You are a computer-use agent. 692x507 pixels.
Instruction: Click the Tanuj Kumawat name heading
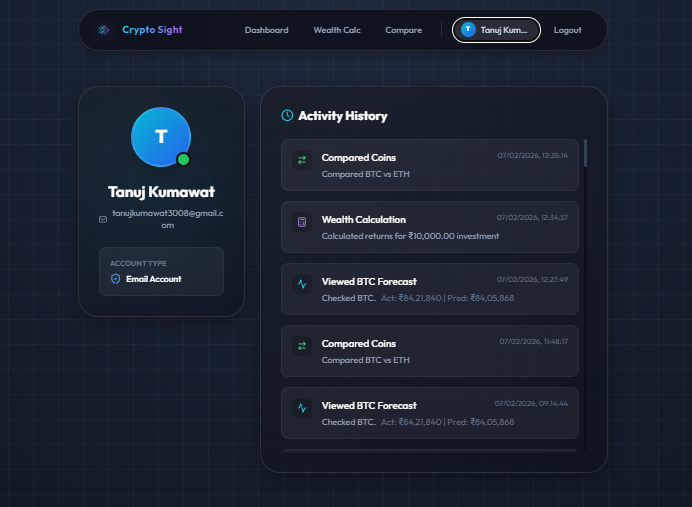(162, 192)
